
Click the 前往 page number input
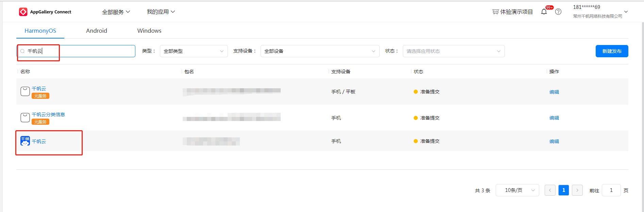click(611, 190)
